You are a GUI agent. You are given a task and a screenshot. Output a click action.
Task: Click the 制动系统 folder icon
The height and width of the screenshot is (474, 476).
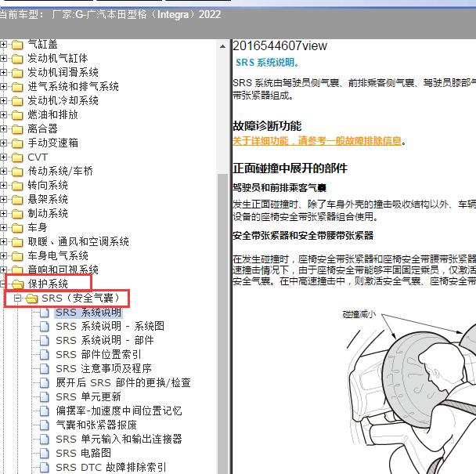tap(17, 214)
